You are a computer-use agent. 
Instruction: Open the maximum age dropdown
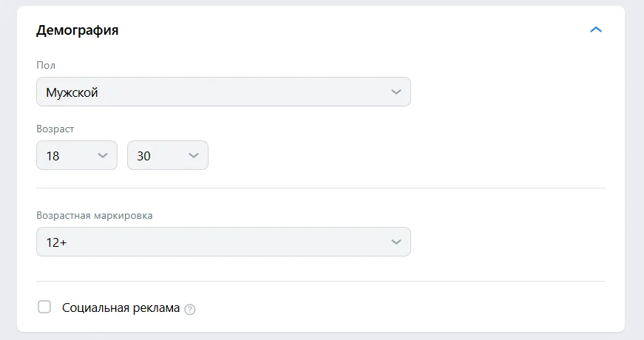coord(167,156)
